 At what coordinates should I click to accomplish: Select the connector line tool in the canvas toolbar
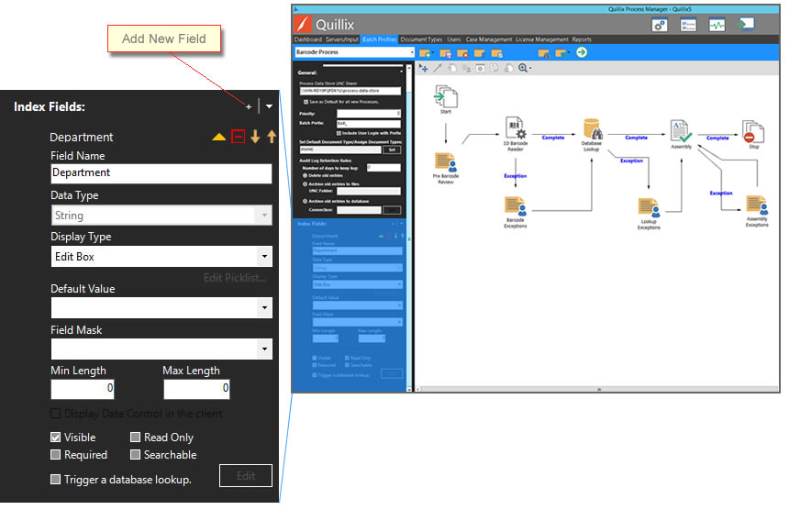click(x=438, y=68)
